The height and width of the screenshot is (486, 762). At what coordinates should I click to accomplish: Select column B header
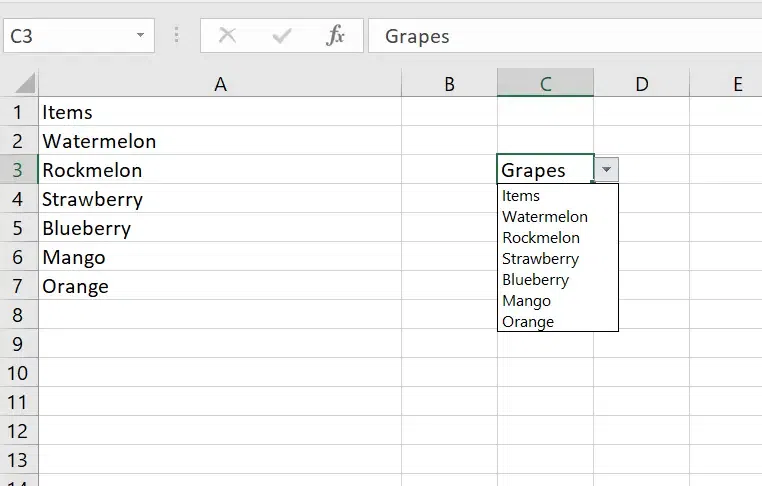click(449, 84)
